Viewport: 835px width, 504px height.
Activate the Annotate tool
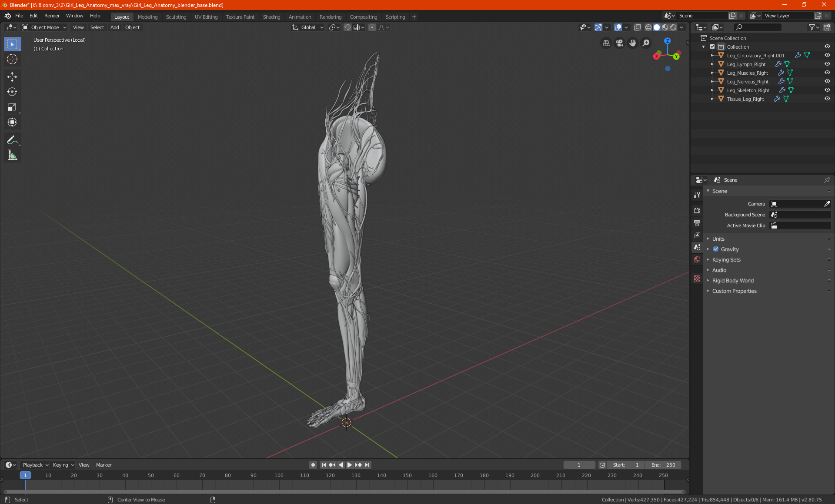coord(12,140)
